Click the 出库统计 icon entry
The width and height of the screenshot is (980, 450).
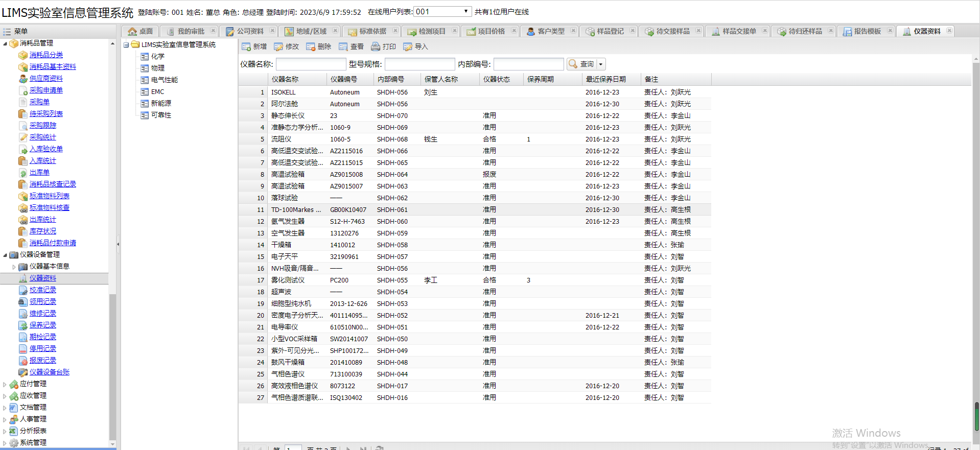pyautogui.click(x=23, y=220)
